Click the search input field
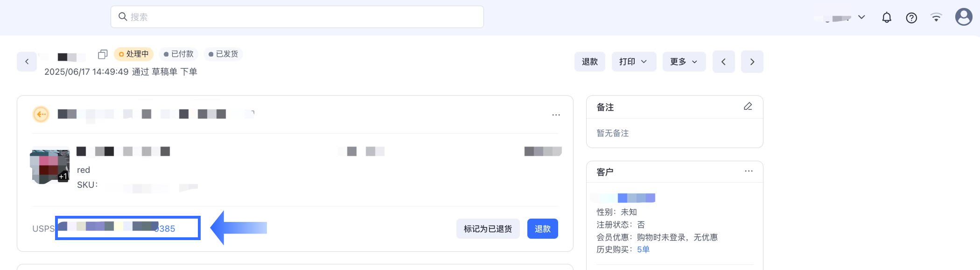Image resolution: width=980 pixels, height=270 pixels. click(297, 17)
